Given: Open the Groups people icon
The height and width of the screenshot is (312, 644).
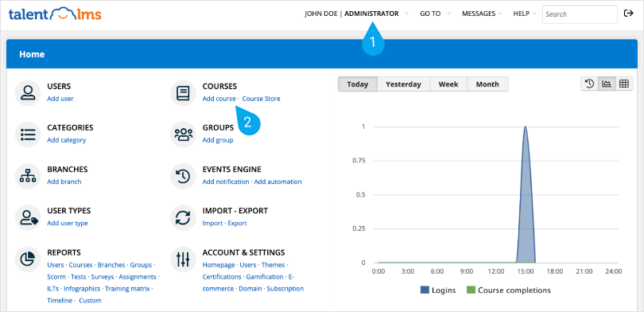Looking at the screenshot, I should [x=183, y=135].
